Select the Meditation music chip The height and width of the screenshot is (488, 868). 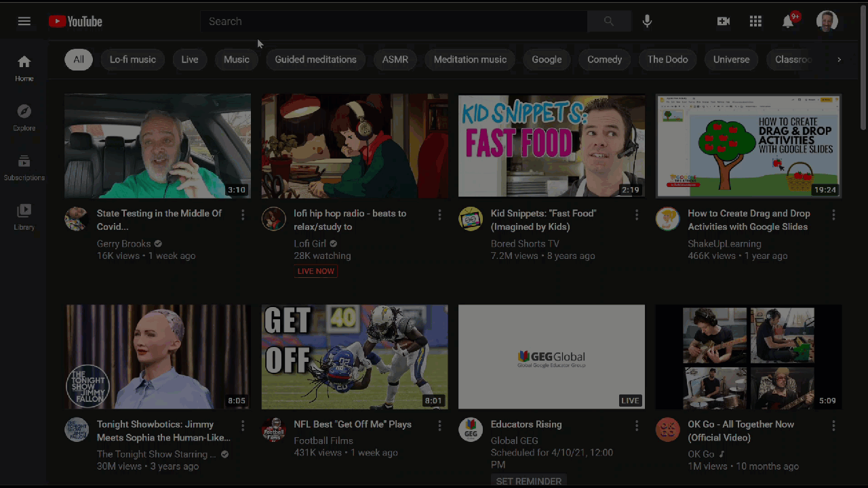(x=470, y=60)
